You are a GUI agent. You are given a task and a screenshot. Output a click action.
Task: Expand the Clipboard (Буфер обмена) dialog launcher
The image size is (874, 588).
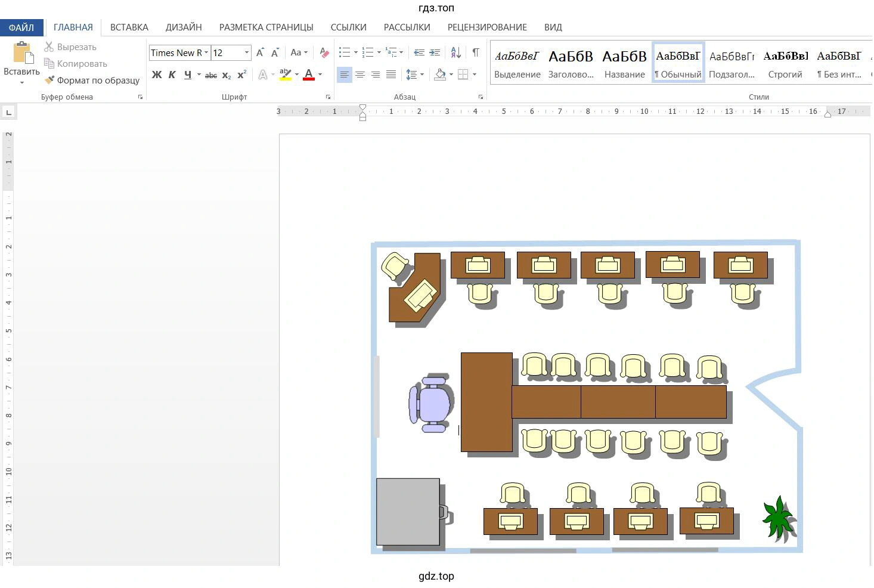141,97
